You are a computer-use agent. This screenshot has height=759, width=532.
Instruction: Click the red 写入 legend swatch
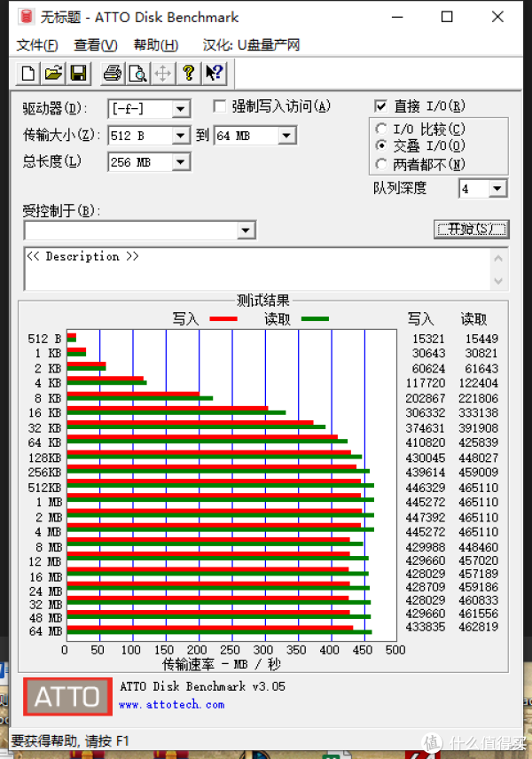click(x=223, y=319)
